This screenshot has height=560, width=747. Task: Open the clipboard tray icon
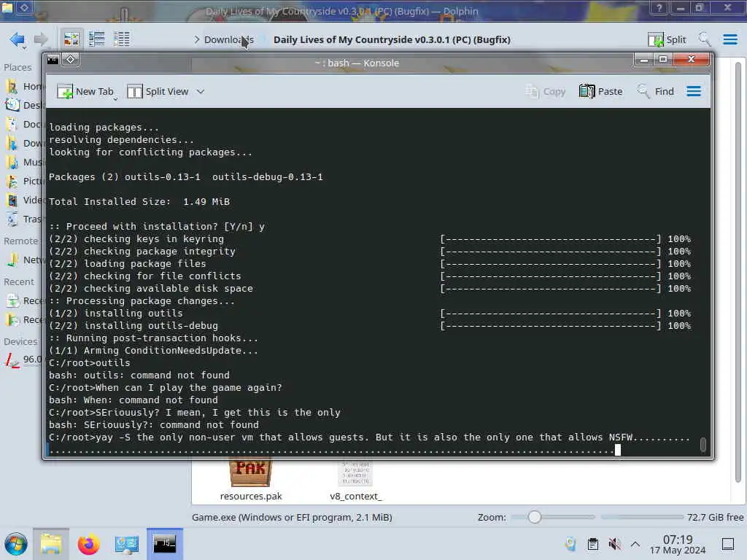(592, 544)
